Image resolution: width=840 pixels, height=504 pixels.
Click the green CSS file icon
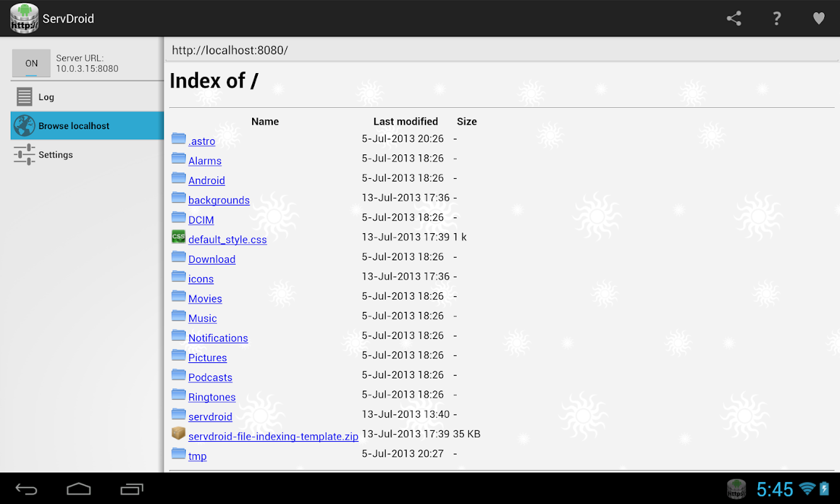179,237
